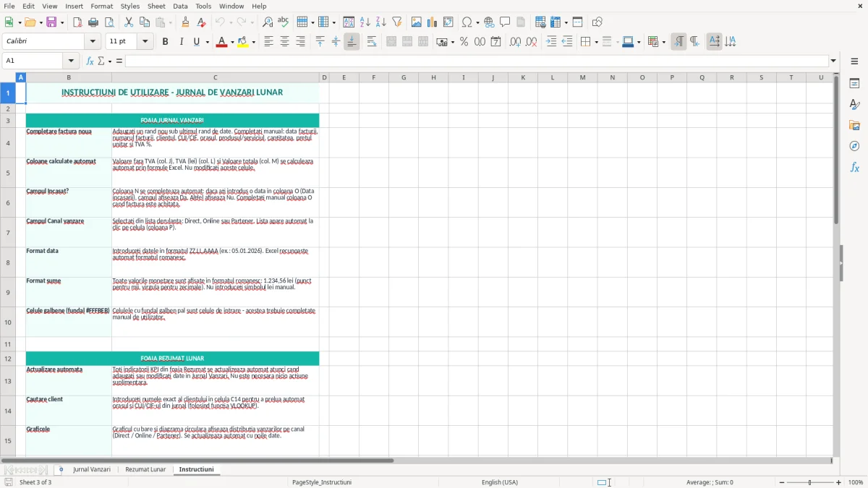Open the Format menu

point(101,6)
